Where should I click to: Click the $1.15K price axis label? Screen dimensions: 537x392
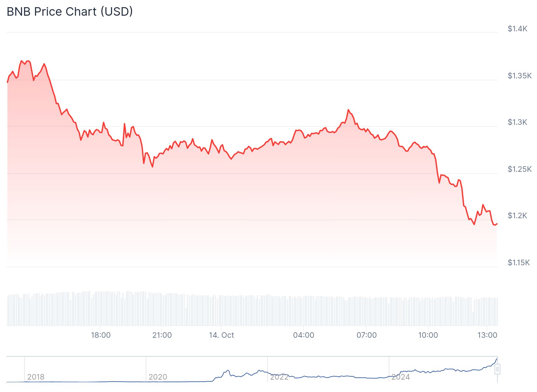tap(519, 263)
